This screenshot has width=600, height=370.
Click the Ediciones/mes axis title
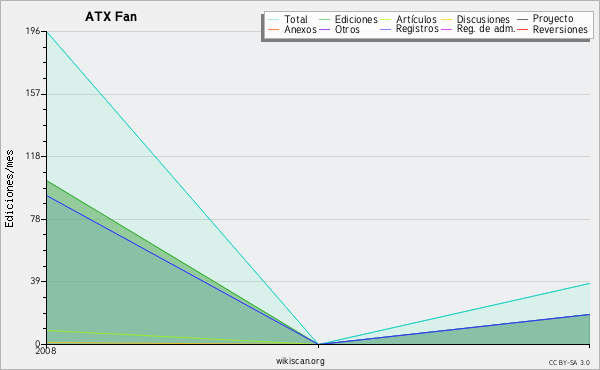9,189
